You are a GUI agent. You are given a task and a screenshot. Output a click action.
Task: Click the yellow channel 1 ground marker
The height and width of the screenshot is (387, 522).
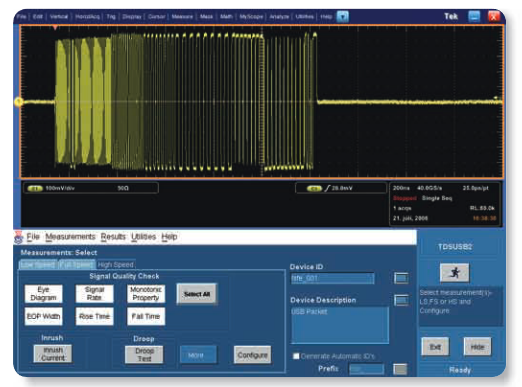pyautogui.click(x=18, y=102)
